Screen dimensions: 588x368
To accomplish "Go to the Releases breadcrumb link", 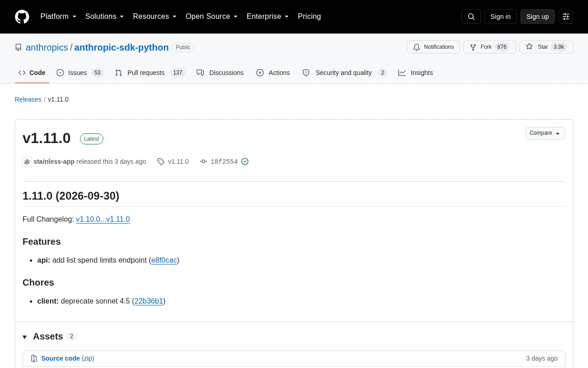I will click(28, 99).
